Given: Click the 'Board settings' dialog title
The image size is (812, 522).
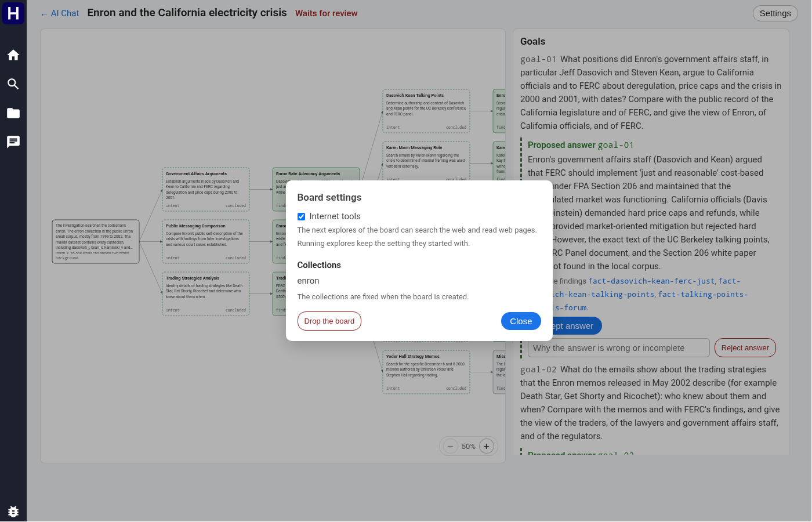Looking at the screenshot, I should click(x=329, y=198).
